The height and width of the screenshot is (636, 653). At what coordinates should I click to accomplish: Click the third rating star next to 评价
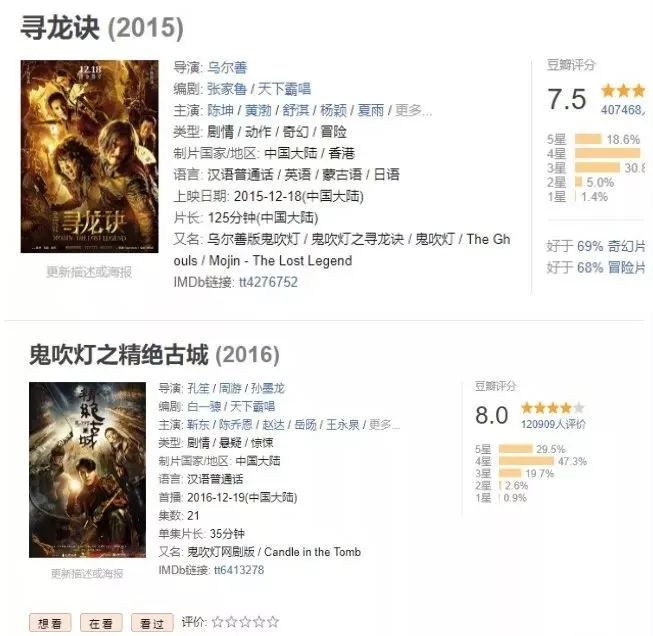click(245, 622)
